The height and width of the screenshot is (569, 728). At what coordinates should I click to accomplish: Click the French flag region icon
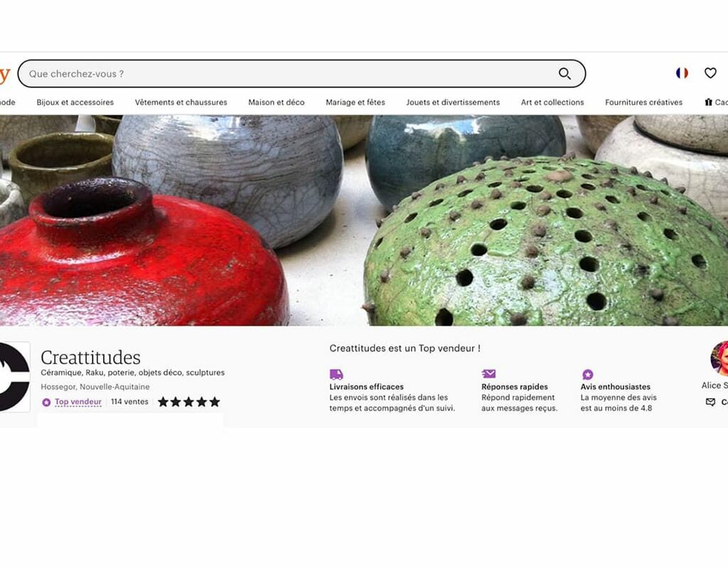(x=682, y=73)
